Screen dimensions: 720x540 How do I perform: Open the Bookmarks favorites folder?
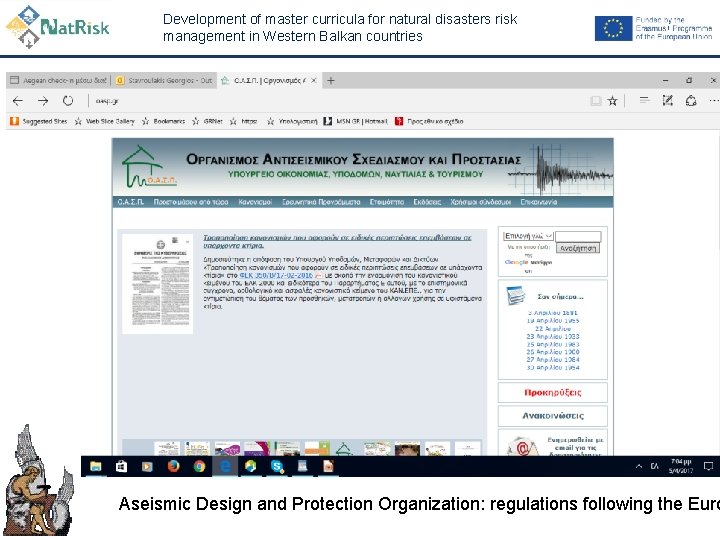pos(163,121)
